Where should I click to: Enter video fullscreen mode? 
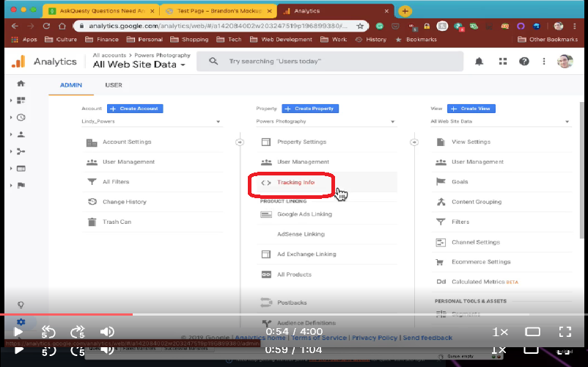pyautogui.click(x=565, y=332)
